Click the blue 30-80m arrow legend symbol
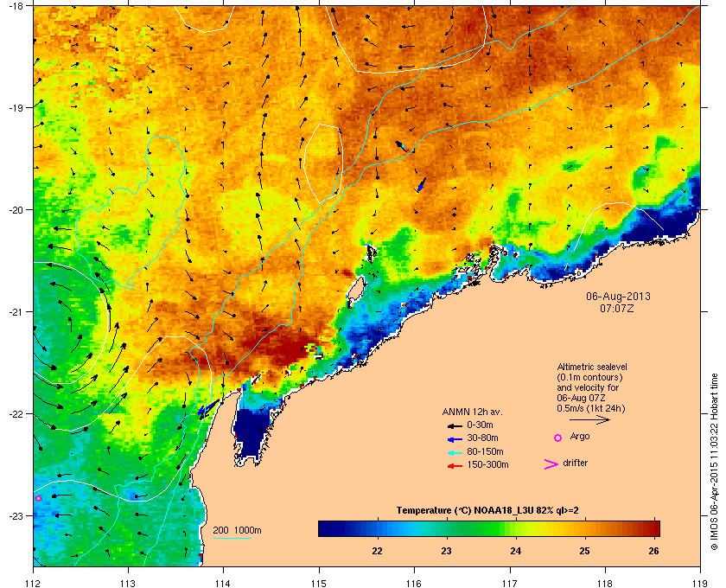726x588 pixels. 455,439
